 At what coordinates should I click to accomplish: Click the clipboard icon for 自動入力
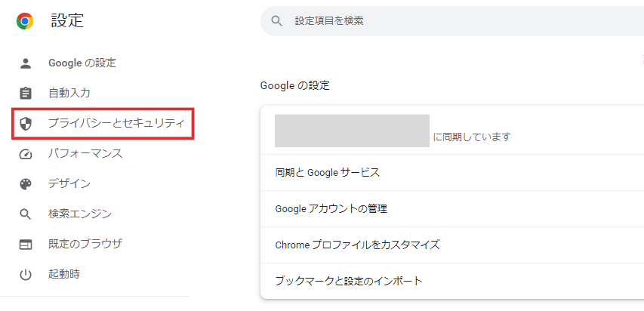[x=26, y=94]
